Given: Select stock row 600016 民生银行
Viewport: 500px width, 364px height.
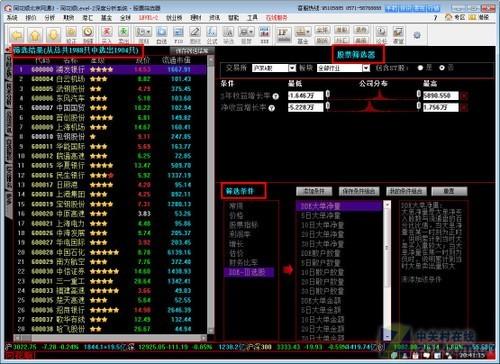Looking at the screenshot, I should (110, 175).
